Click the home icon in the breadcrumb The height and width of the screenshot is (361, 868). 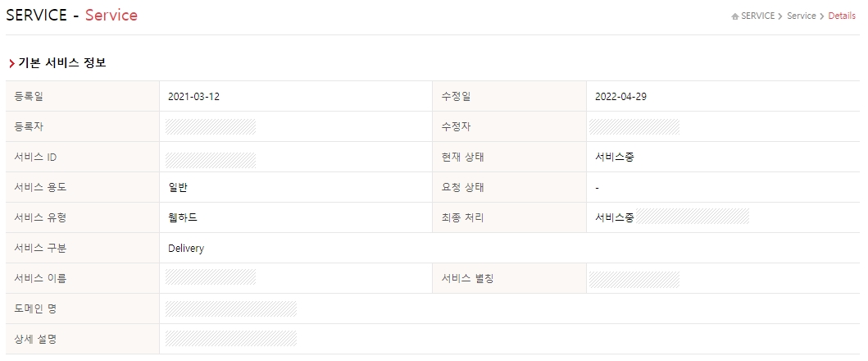pos(735,16)
